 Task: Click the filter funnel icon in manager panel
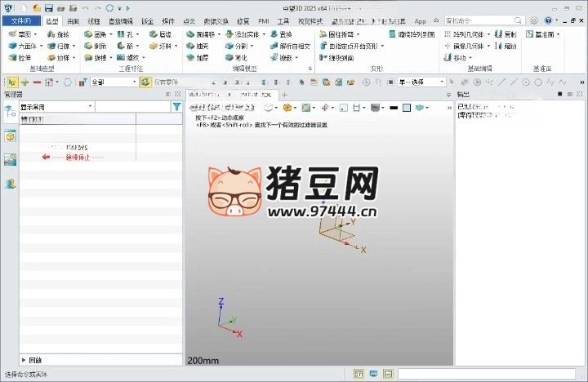click(x=176, y=107)
